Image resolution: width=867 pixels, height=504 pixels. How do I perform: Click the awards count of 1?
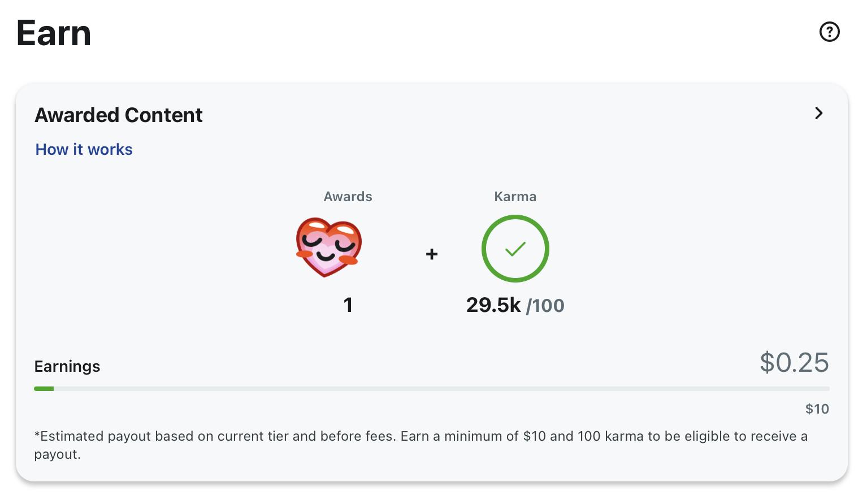[x=348, y=305]
